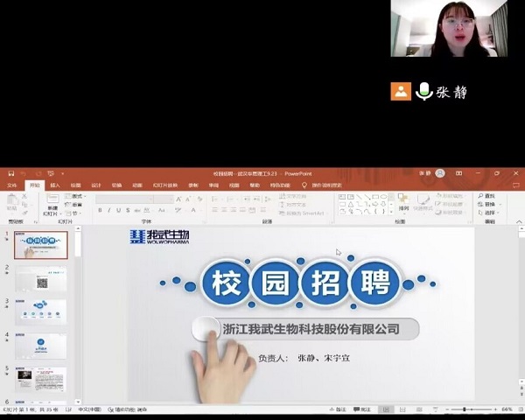The image size is (525, 420).
Task: Open the 视图 (View) ribbon tab
Action: point(234,185)
